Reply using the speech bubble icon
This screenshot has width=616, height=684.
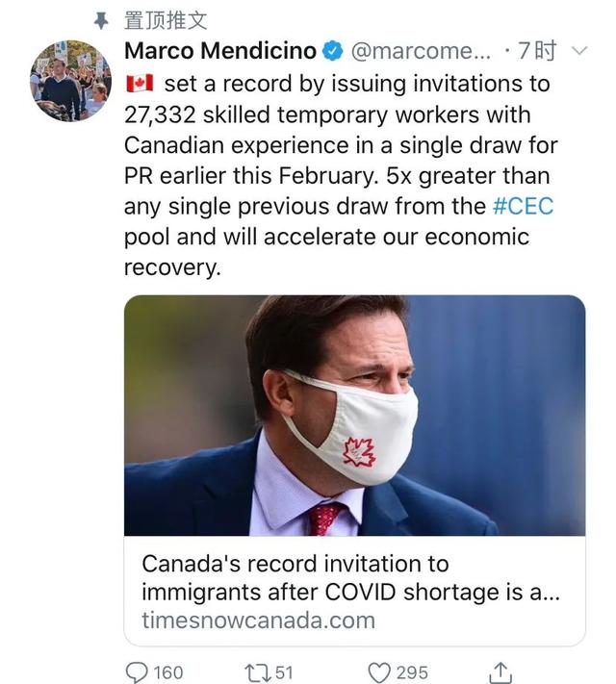coord(139,671)
